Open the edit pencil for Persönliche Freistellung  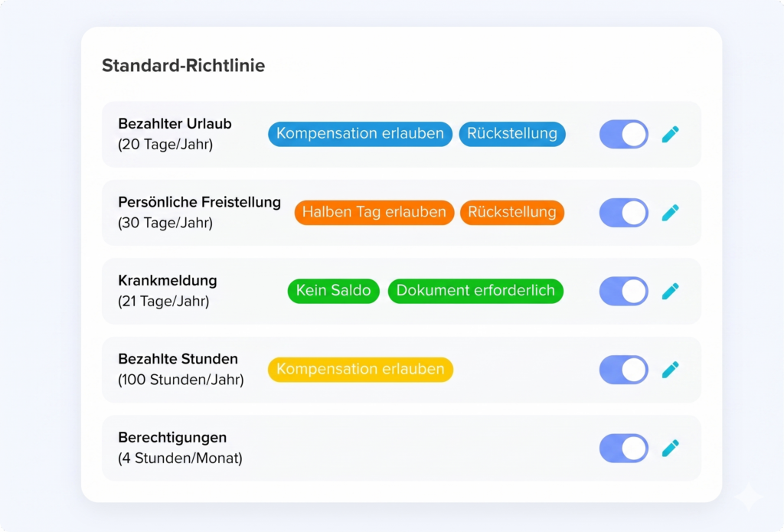[671, 212]
